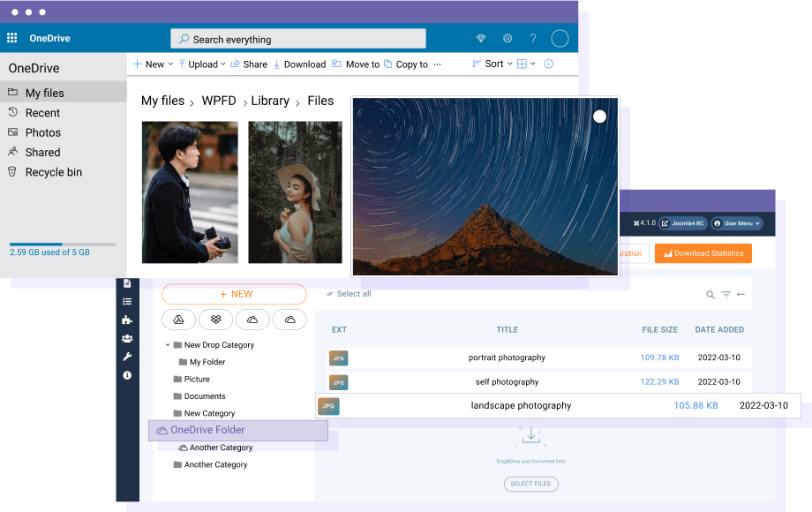Open the help question mark icon

533,39
